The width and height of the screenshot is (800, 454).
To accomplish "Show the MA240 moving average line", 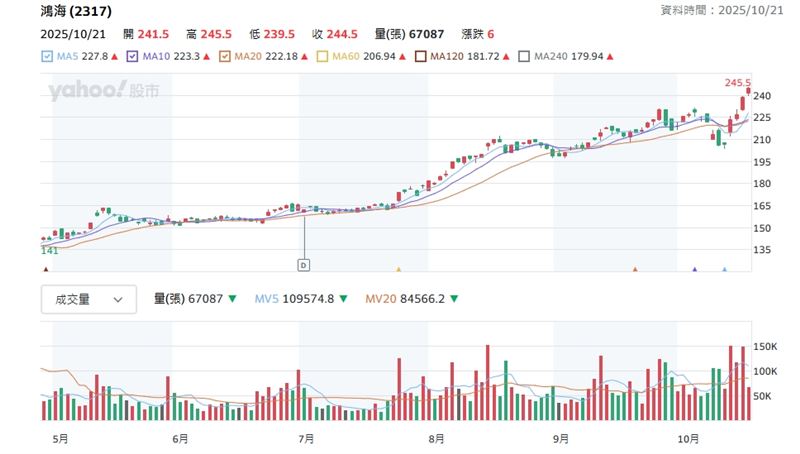I will pyautogui.click(x=525, y=57).
